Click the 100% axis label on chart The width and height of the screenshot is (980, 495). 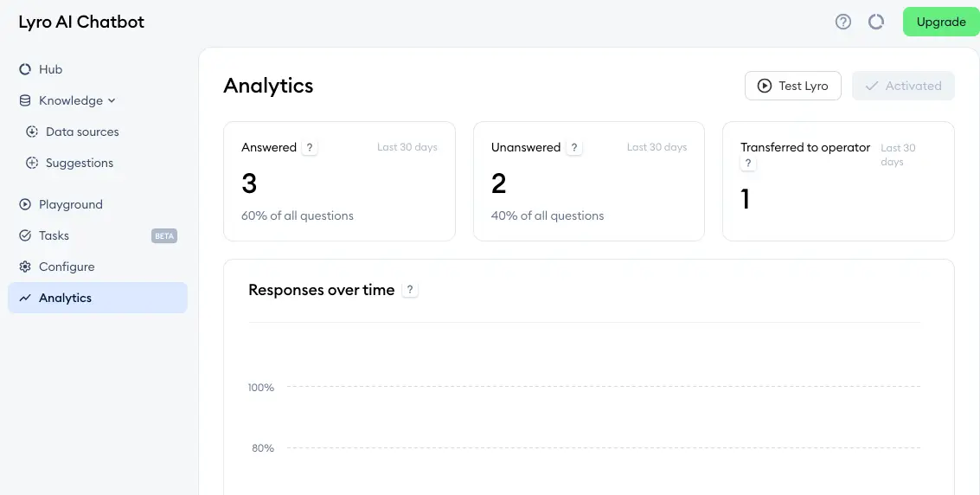tap(261, 388)
